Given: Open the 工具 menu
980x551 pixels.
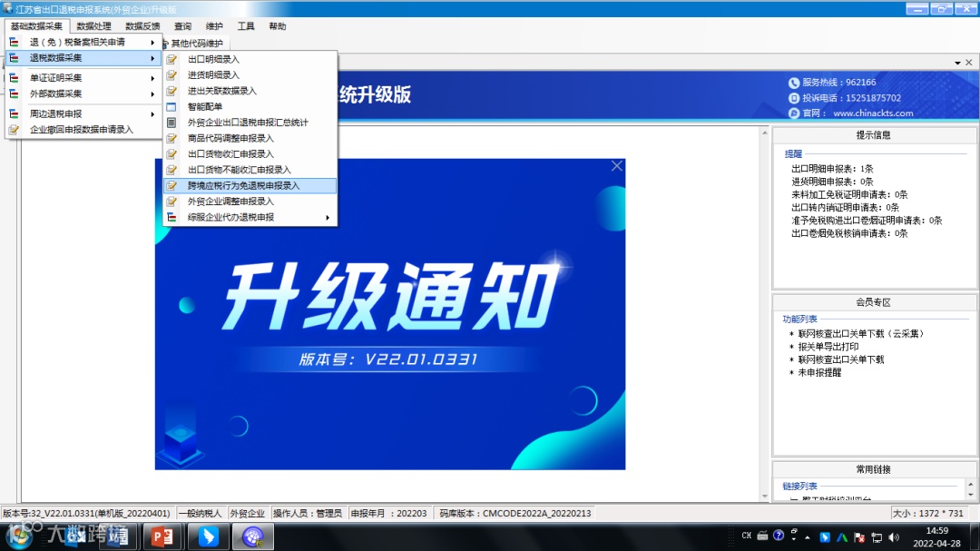Looking at the screenshot, I should [x=246, y=26].
